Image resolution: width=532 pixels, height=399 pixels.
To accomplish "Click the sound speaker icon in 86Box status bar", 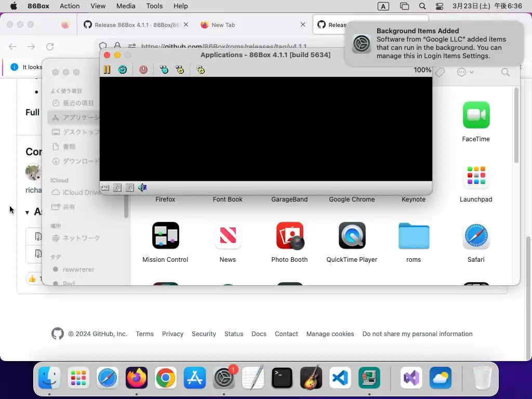I will (142, 187).
